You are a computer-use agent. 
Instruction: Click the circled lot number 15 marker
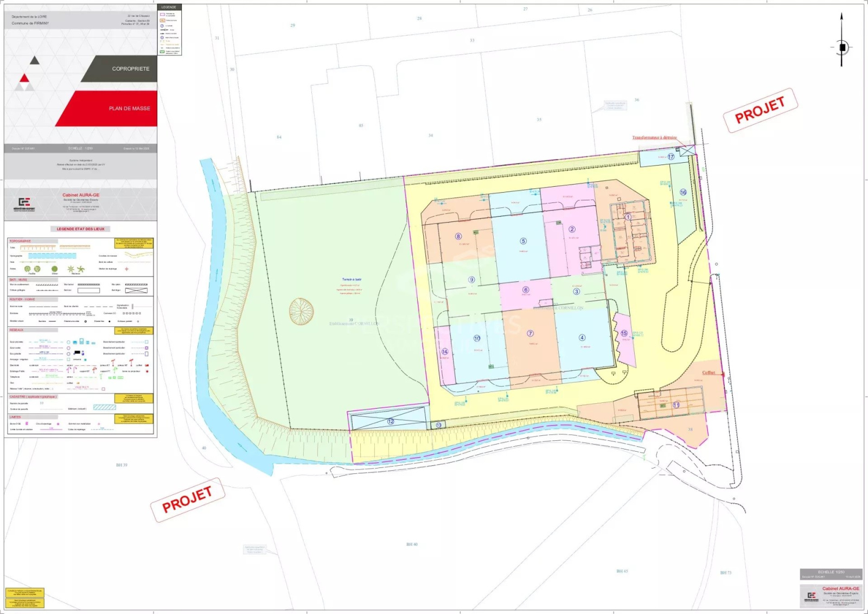[x=624, y=333]
